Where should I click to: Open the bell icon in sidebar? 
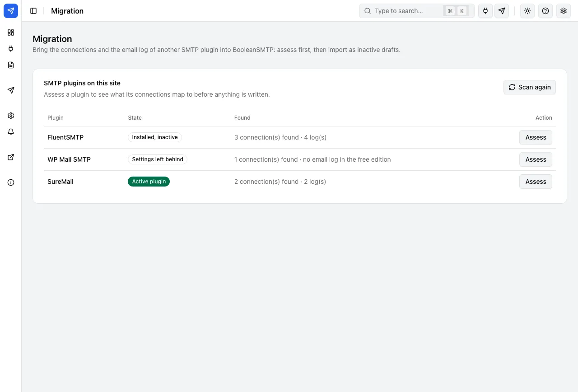[11, 132]
